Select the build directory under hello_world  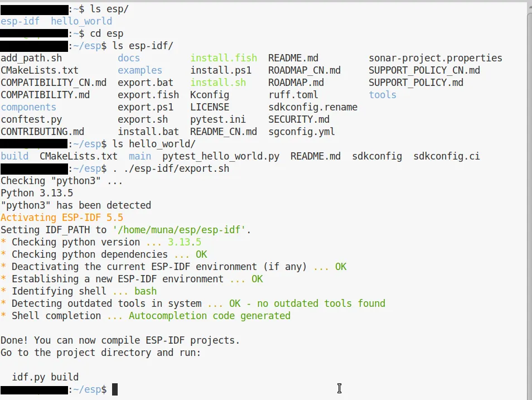(14, 156)
